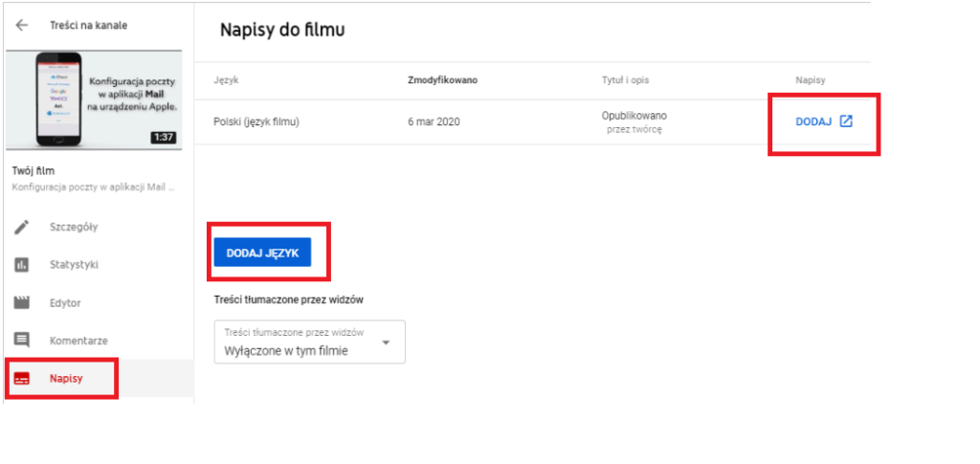The width and height of the screenshot is (980, 464).
Task: Select the Napisy menu label
Action: [66, 379]
